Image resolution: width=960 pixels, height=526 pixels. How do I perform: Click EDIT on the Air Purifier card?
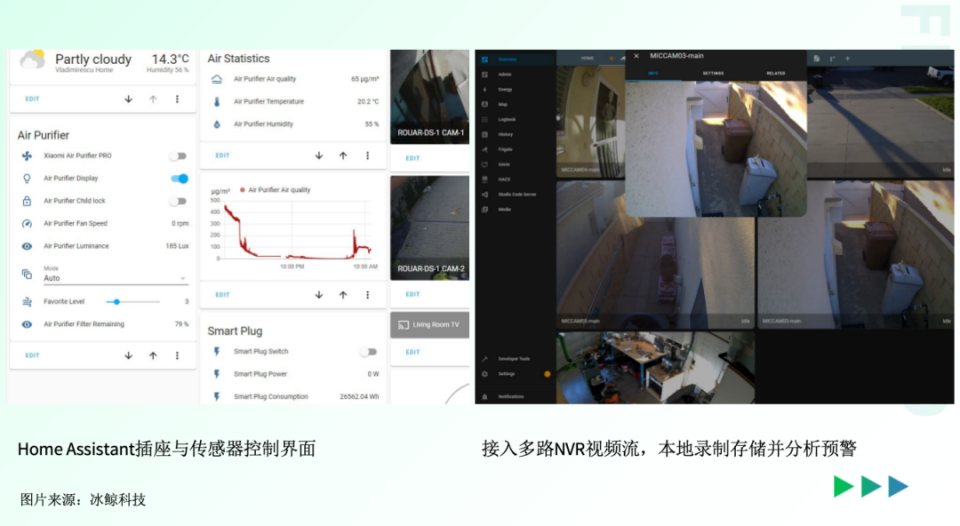tap(32, 356)
